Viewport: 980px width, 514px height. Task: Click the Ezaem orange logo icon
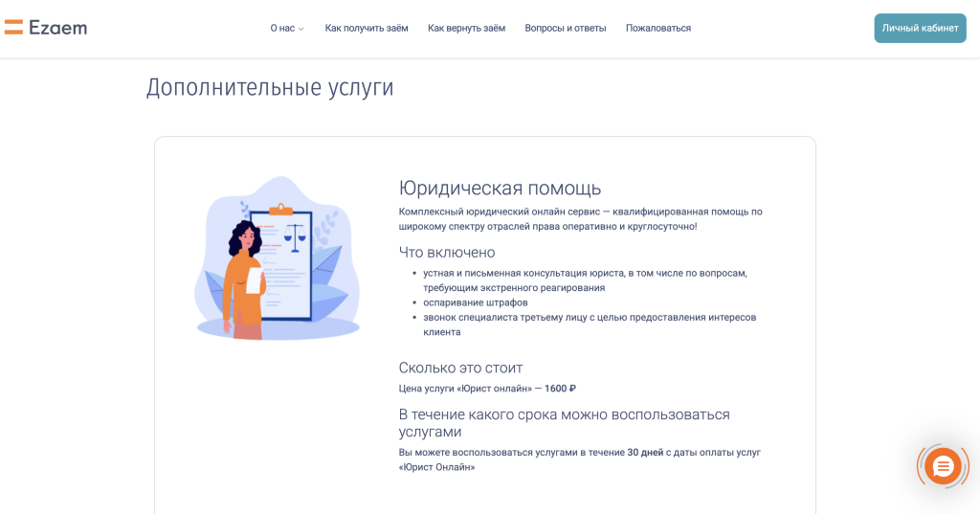pos(13,28)
